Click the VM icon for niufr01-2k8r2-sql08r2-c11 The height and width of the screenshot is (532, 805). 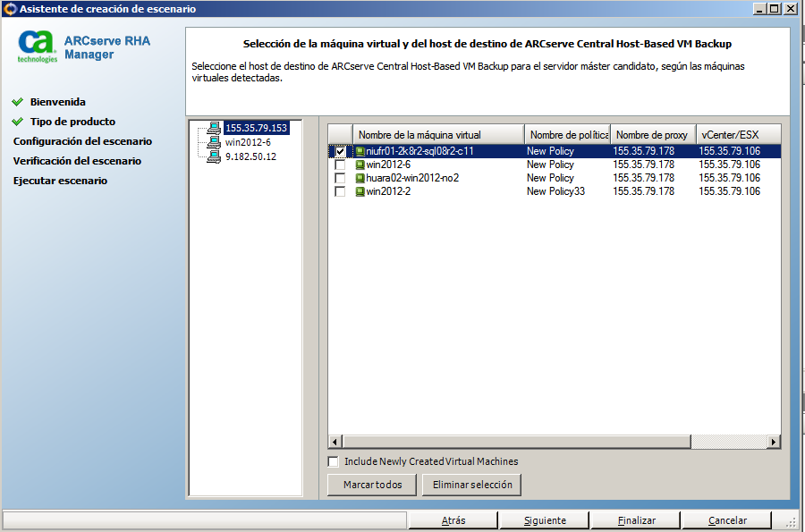point(360,151)
